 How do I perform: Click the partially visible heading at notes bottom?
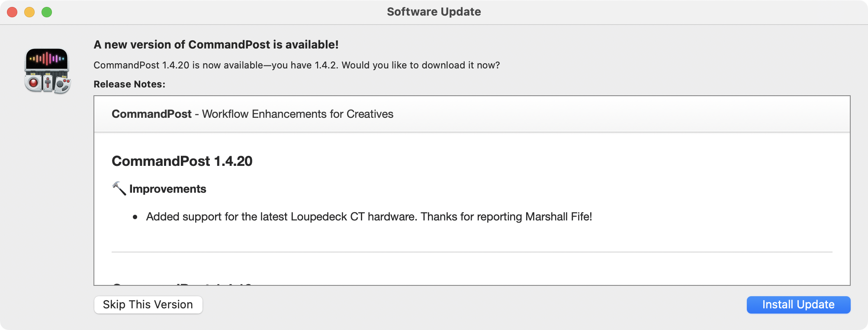click(182, 283)
